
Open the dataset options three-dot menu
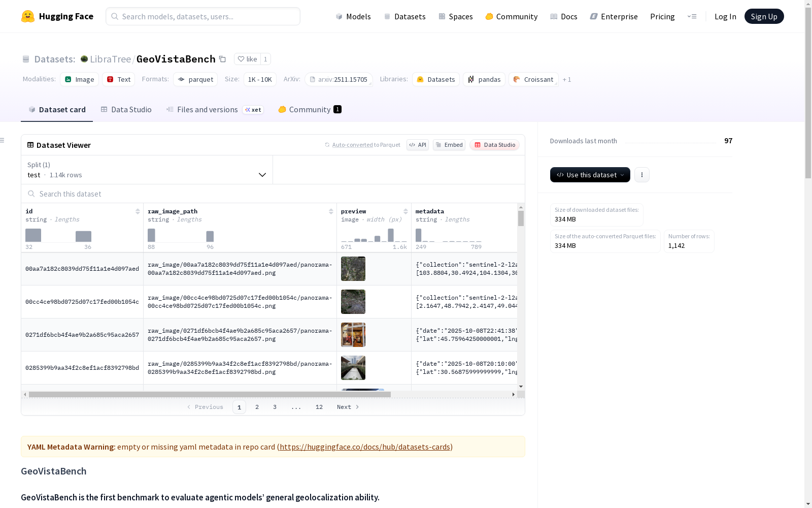point(642,175)
